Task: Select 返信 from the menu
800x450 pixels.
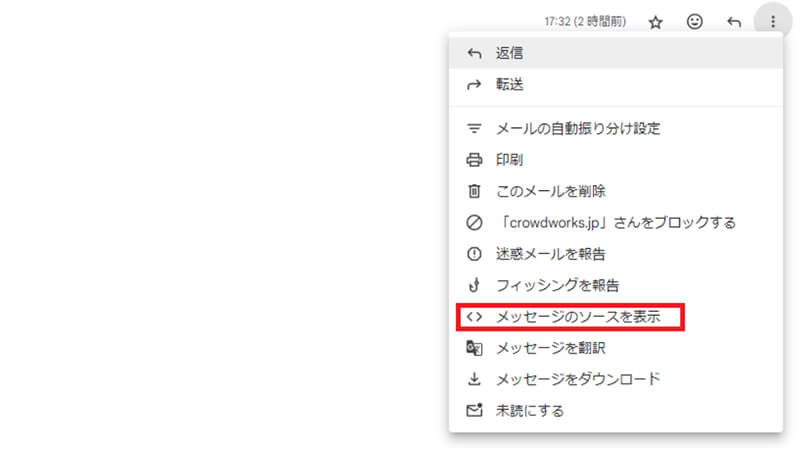Action: click(509, 53)
